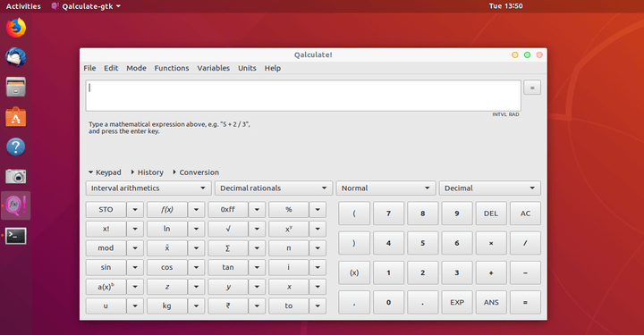Open the Help menu in Qalculate
The height and width of the screenshot is (335, 644).
273,68
